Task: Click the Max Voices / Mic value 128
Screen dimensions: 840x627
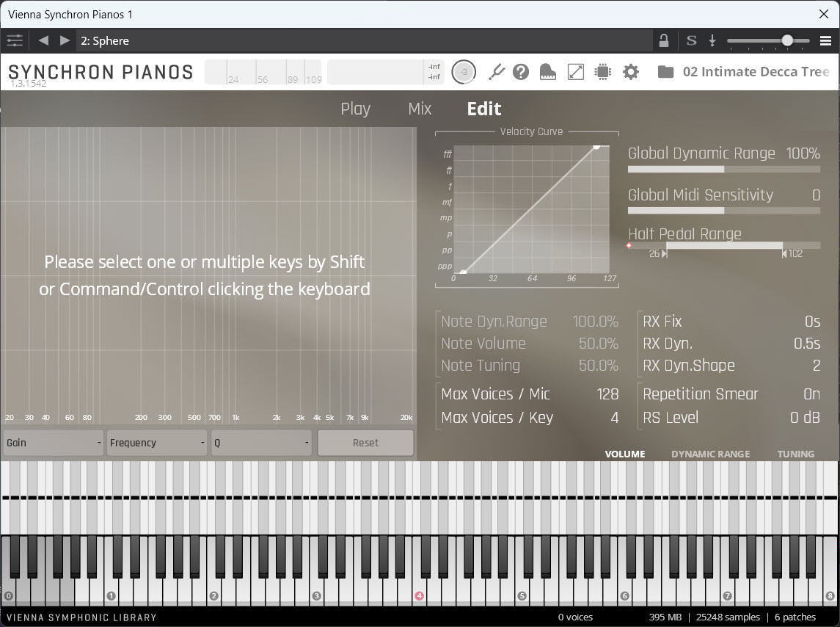Action: click(607, 394)
